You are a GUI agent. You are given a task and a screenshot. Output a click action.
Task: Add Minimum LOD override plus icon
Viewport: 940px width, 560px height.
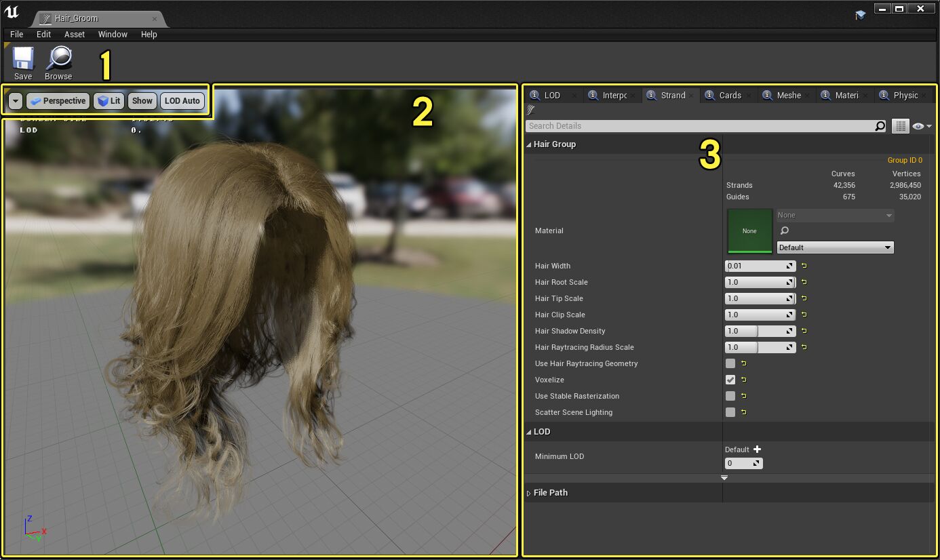point(758,449)
